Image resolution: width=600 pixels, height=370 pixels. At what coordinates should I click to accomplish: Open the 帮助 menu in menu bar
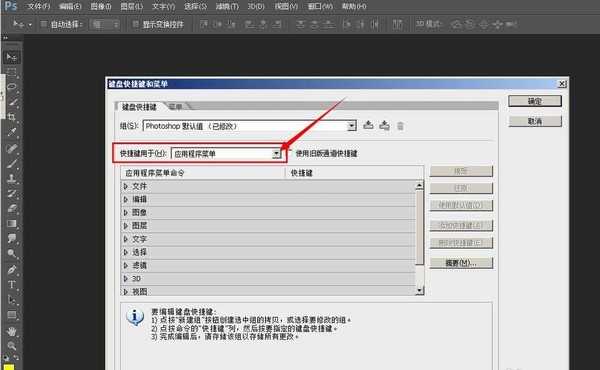[x=354, y=6]
